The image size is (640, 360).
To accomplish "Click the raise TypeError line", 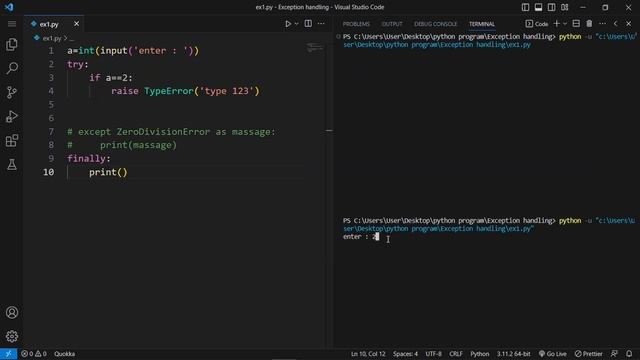I will pos(185,91).
